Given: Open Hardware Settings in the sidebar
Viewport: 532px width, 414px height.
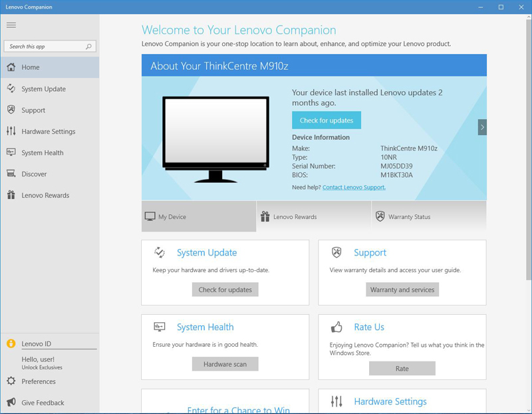Looking at the screenshot, I should pos(50,131).
